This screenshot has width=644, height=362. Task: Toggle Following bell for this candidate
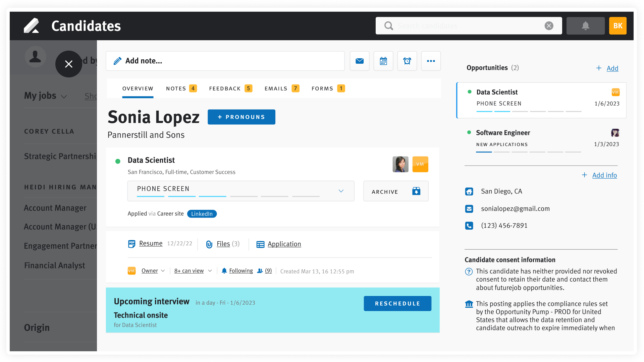(x=237, y=271)
